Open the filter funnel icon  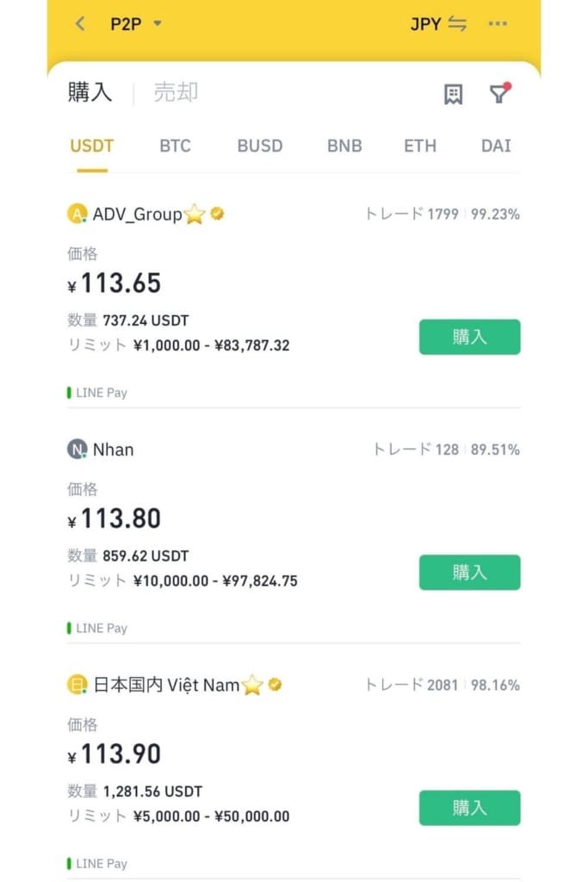[x=499, y=93]
